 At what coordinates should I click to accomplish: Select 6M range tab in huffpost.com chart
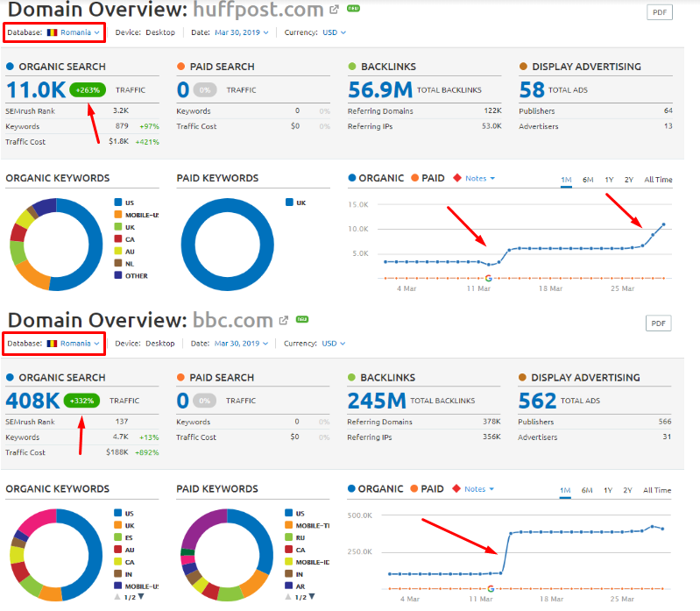point(588,180)
